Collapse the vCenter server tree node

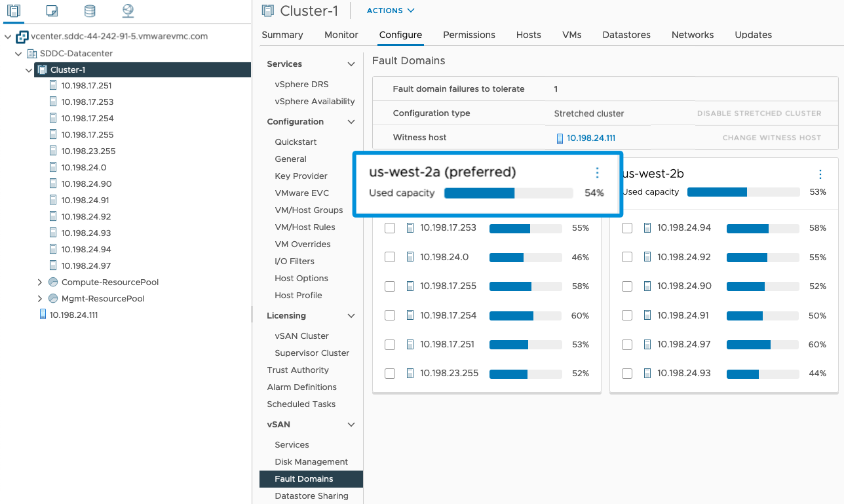pyautogui.click(x=8, y=37)
